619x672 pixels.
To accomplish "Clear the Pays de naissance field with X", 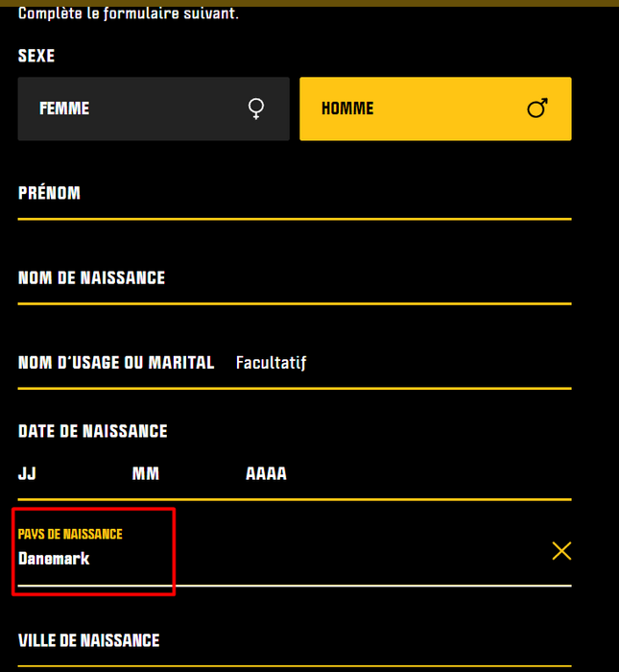I will (561, 550).
